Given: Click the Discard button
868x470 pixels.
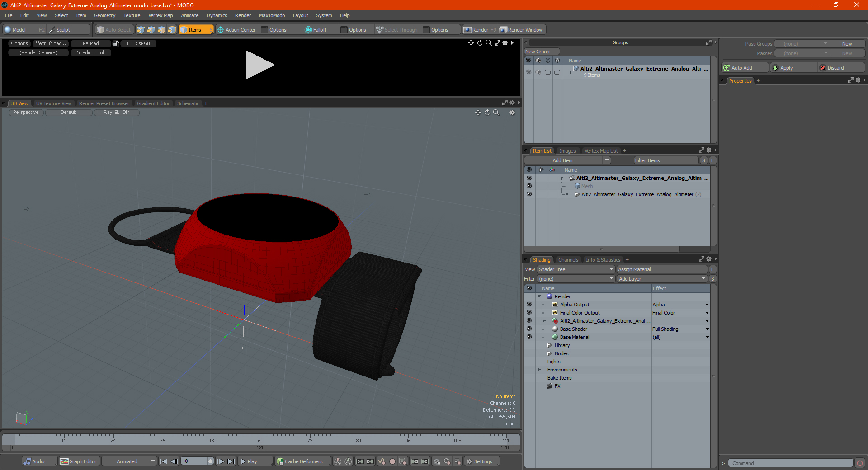Looking at the screenshot, I should tap(841, 68).
